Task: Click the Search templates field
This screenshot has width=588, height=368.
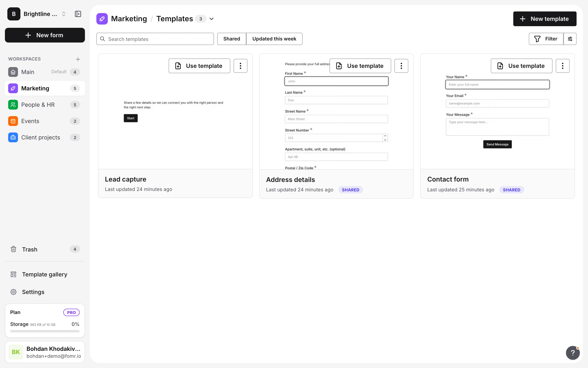Action: click(x=155, y=39)
